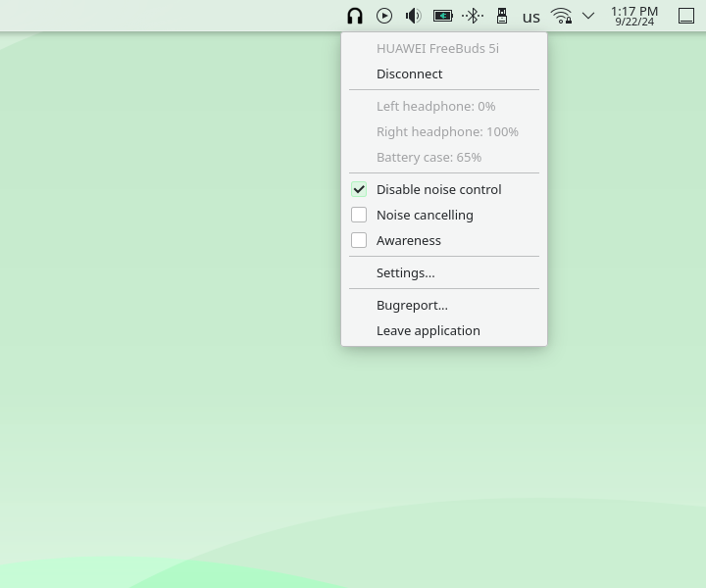Enable the Awareness mode checkbox
706x588 pixels.
359,241
